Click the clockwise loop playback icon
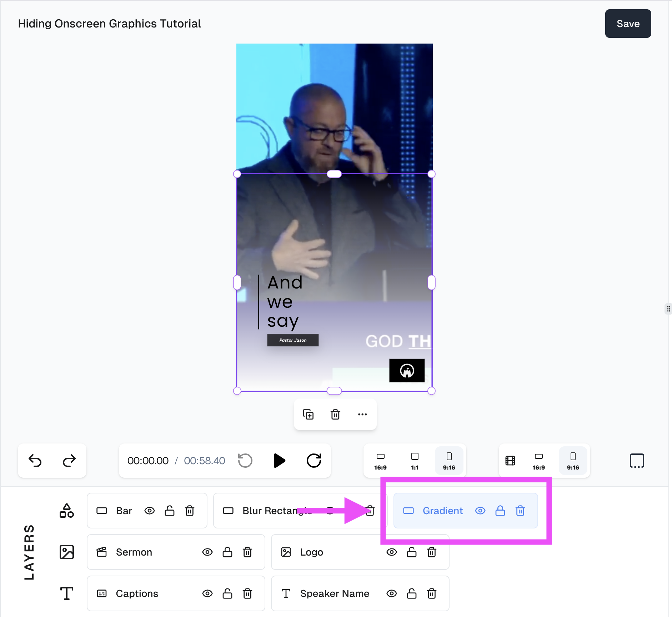672x617 pixels. [x=314, y=461]
